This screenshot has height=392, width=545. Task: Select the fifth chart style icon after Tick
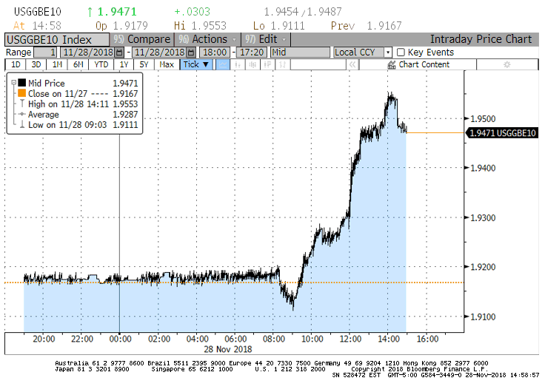click(x=283, y=64)
